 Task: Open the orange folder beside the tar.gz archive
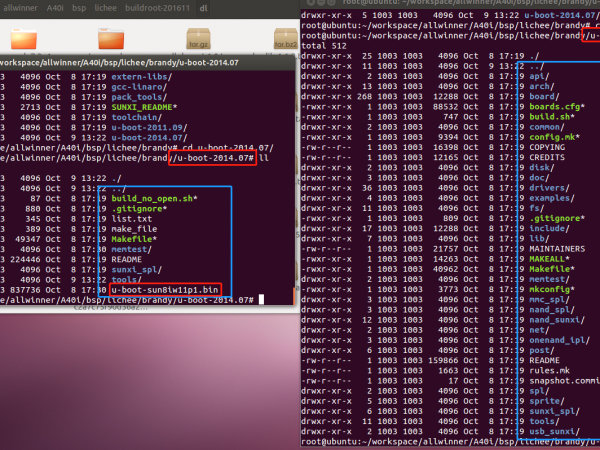pos(111,40)
